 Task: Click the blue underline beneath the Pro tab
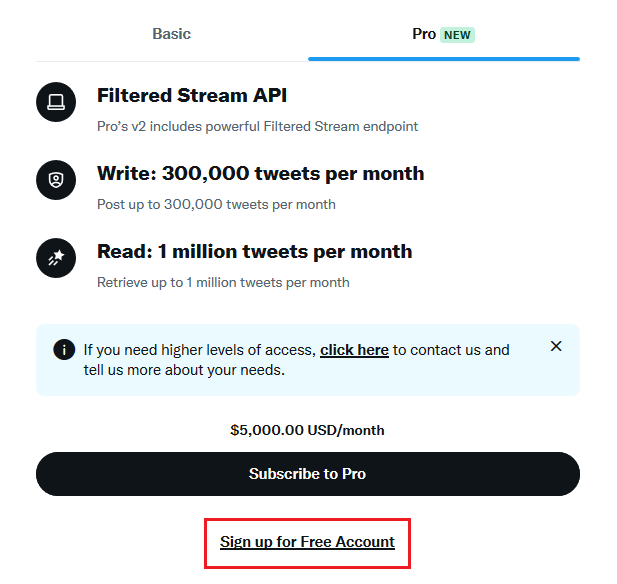coord(443,59)
